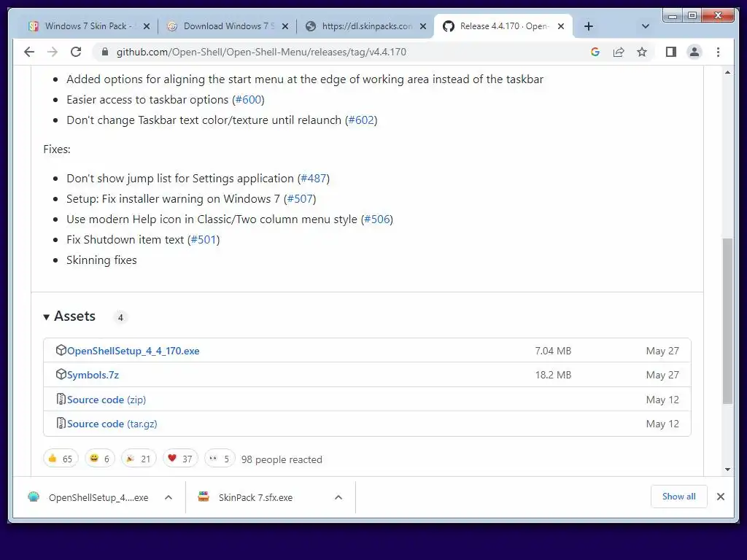The height and width of the screenshot is (560, 747).
Task: Toggle the thumbs up reaction with 65
Action: click(61, 459)
